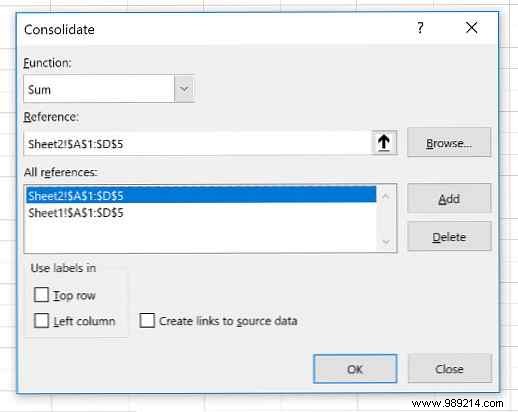This screenshot has height=412, width=518.
Task: Click the Add button
Action: point(449,199)
